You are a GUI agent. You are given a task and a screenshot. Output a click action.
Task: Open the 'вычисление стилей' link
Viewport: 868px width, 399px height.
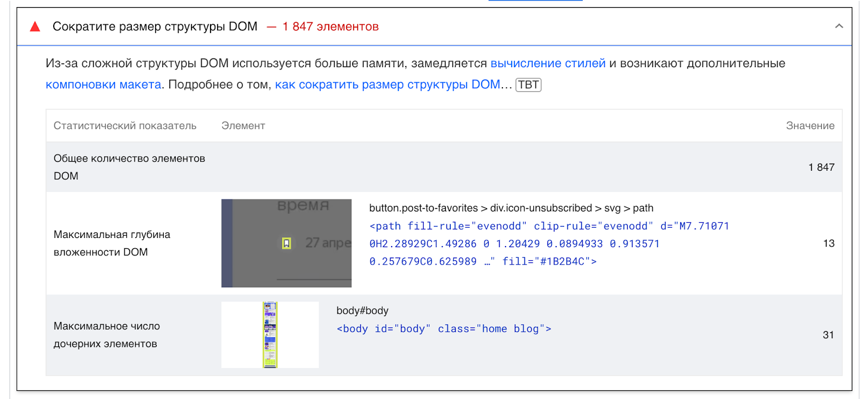tap(548, 63)
